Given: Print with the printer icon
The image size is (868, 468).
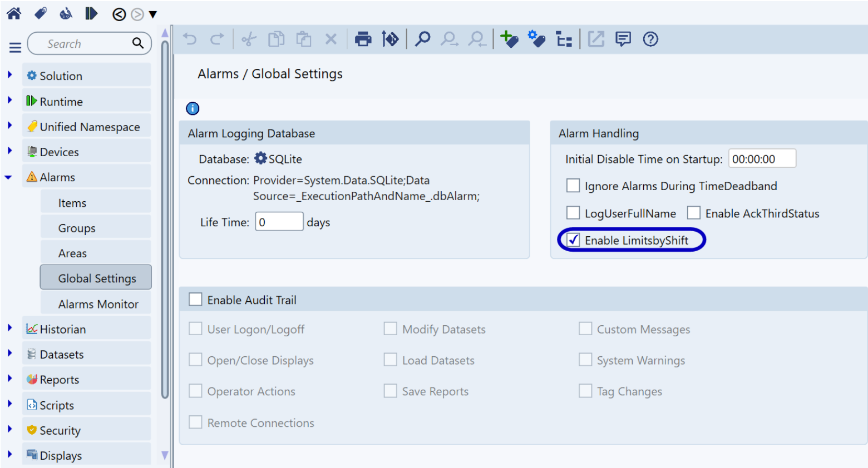Looking at the screenshot, I should point(363,39).
